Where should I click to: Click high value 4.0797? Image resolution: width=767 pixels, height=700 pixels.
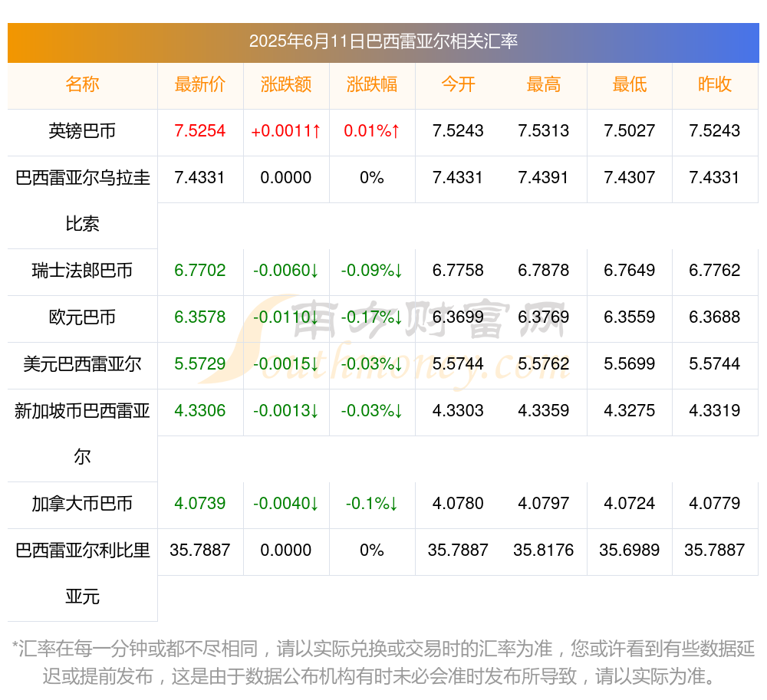click(x=544, y=504)
